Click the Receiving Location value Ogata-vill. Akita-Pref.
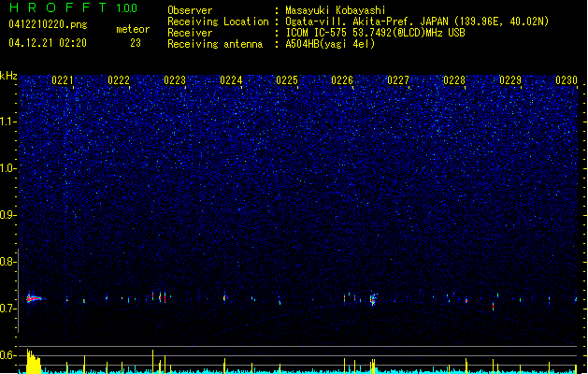Image resolution: width=588 pixels, height=374 pixels. pos(349,22)
